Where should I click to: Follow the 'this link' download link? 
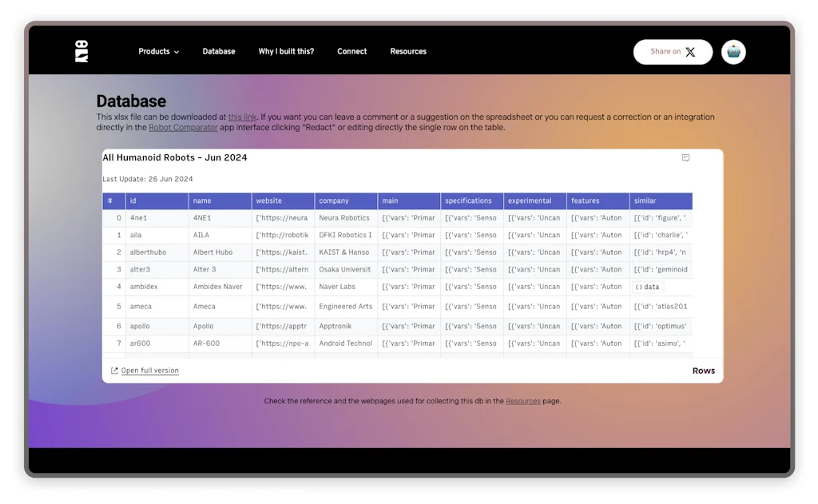click(x=242, y=117)
